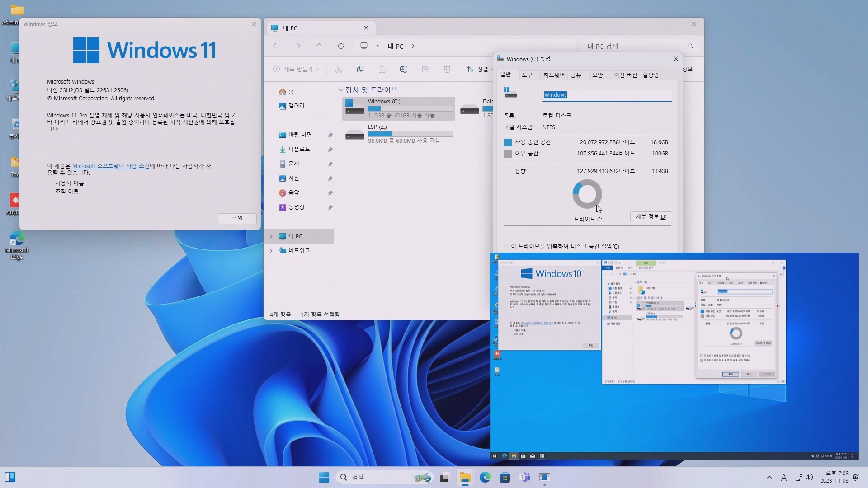This screenshot has width=868, height=488.
Task: Click the Delete trash icon
Action: (x=447, y=69)
